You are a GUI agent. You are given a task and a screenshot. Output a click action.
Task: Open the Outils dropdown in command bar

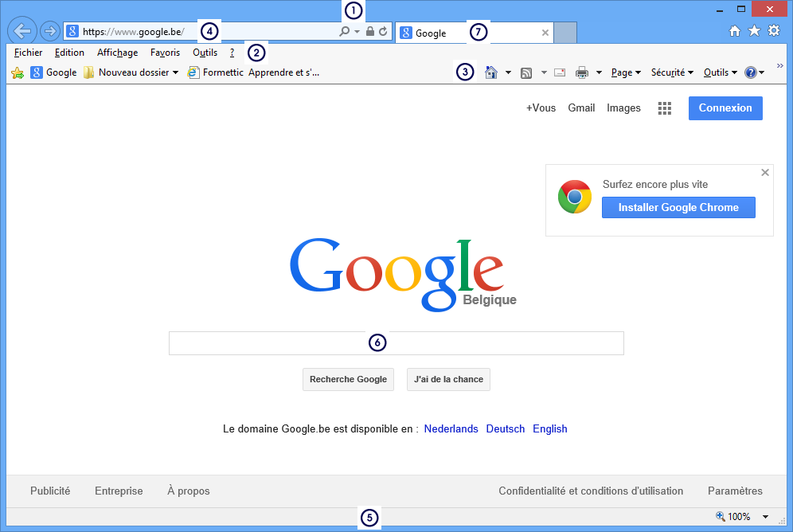[x=721, y=72]
